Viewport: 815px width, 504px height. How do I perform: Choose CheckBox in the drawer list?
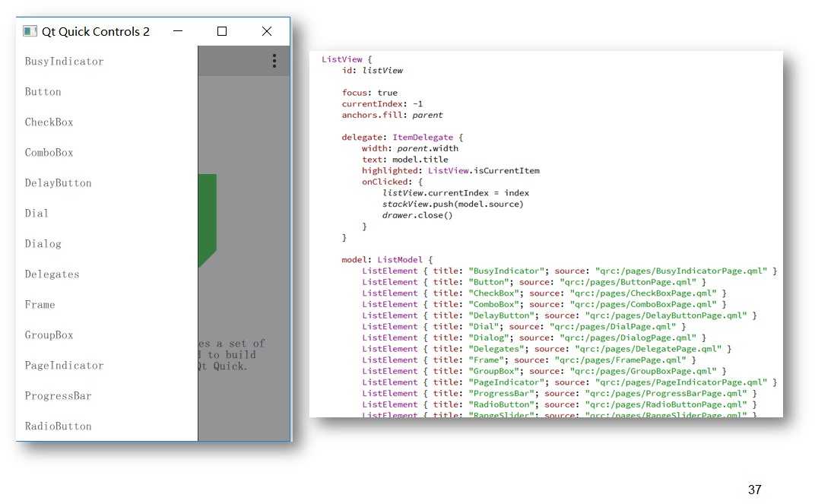106,122
